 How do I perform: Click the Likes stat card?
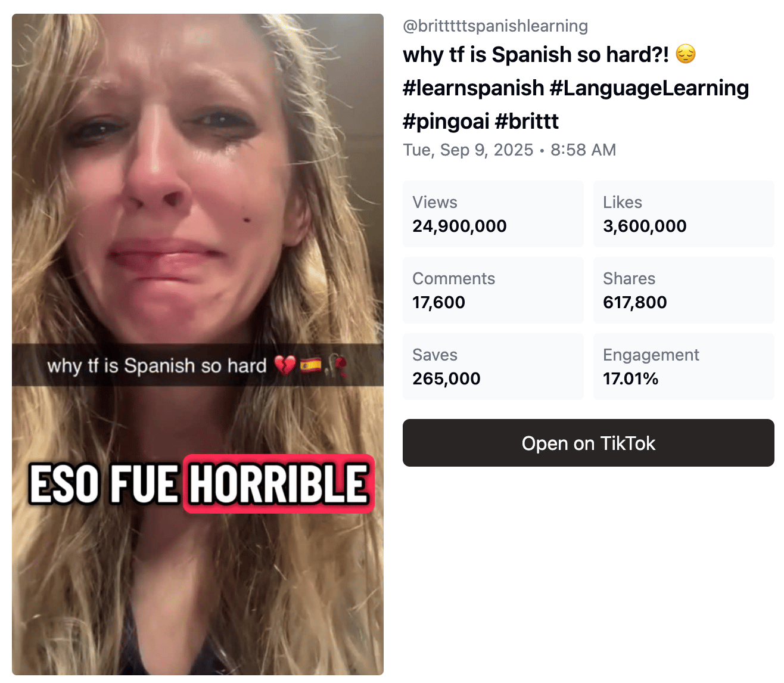pyautogui.click(x=684, y=214)
